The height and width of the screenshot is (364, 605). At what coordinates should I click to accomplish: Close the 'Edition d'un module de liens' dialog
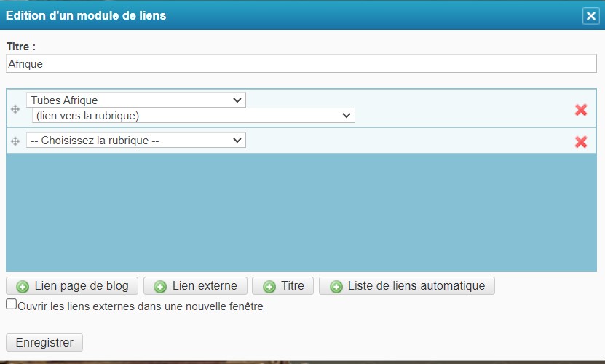click(x=590, y=16)
